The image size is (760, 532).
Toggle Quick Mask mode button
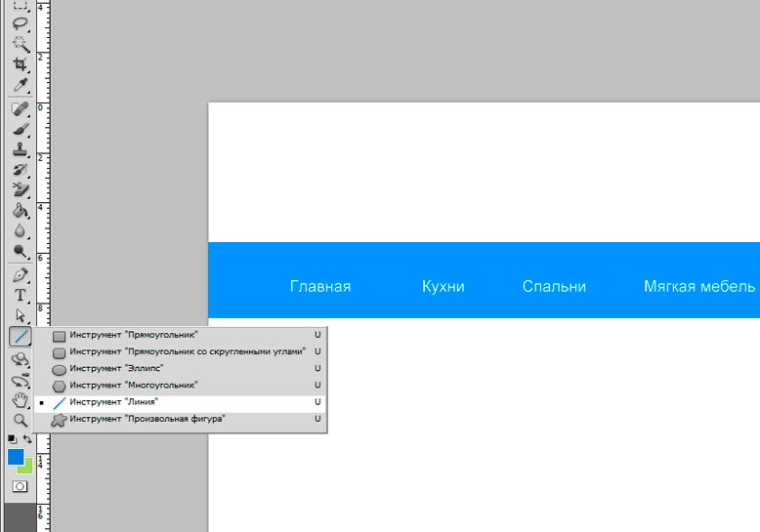click(20, 486)
